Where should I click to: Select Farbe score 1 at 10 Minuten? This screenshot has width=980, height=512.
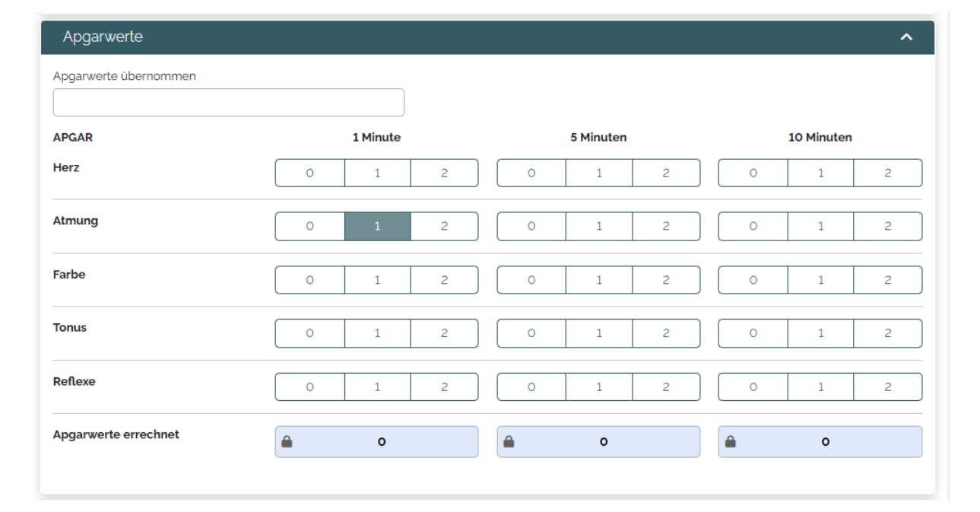click(820, 280)
